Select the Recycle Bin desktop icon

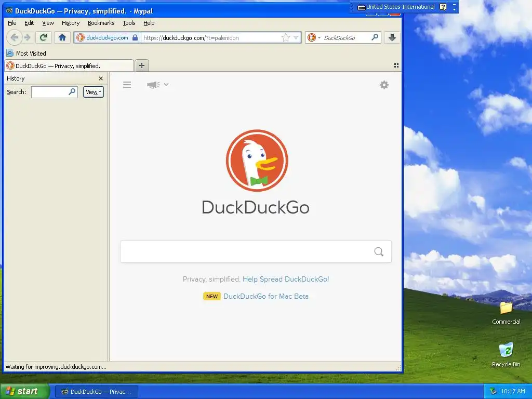506,354
